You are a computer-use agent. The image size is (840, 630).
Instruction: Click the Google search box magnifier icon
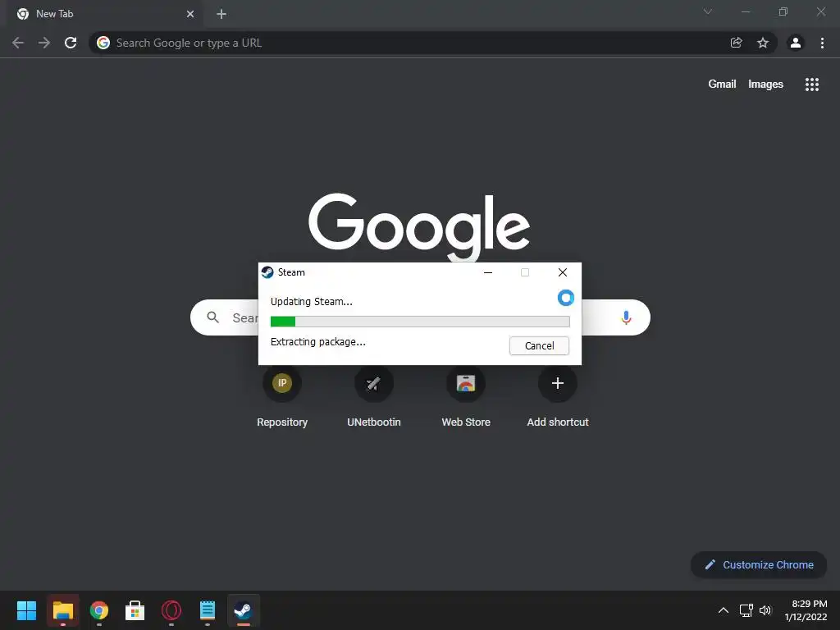click(212, 317)
